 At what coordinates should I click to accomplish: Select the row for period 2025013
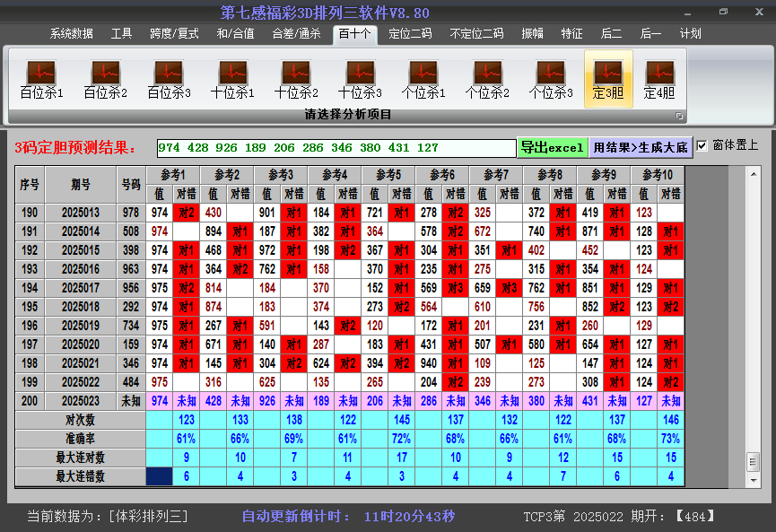tap(349, 213)
